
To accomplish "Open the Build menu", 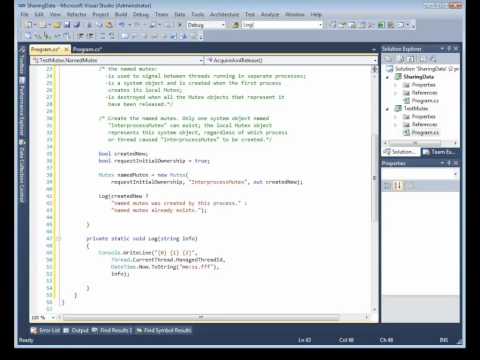I will (x=121, y=14).
